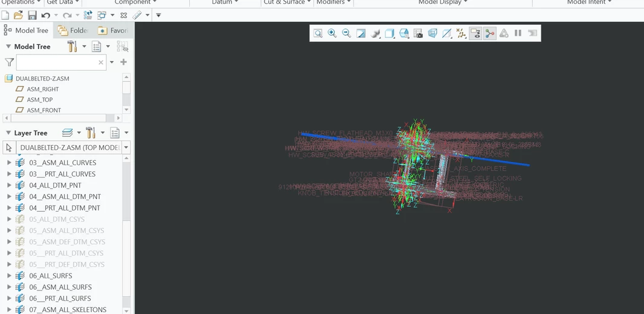Open the undo history dropdown arrow

coord(56,15)
